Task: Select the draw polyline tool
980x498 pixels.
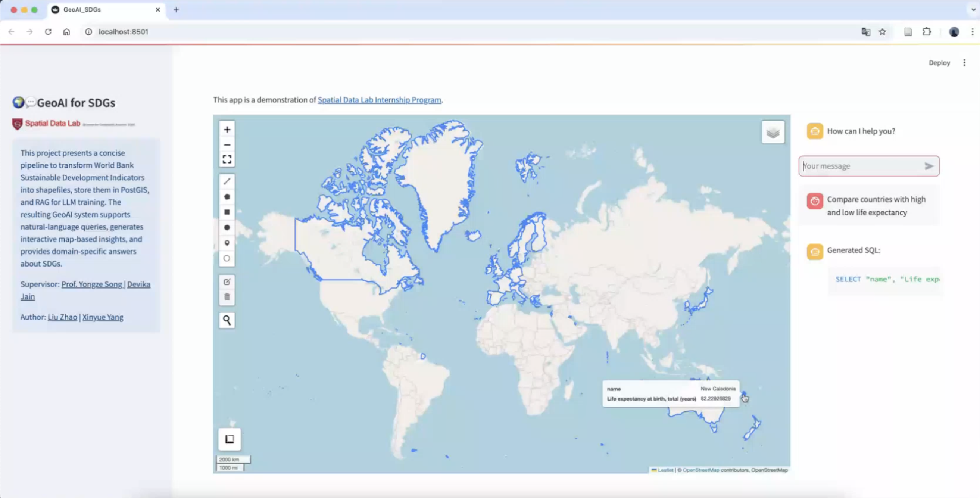Action: point(227,181)
